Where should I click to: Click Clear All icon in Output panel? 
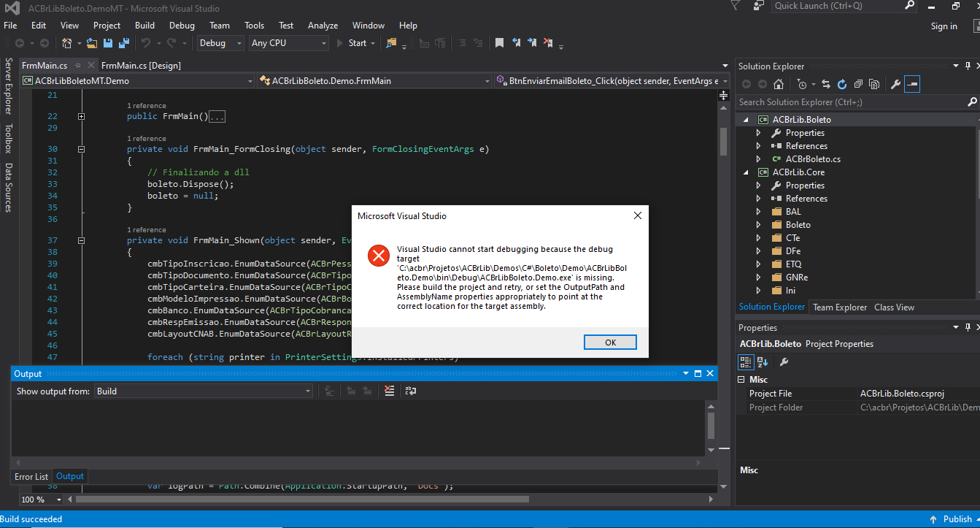(x=390, y=391)
